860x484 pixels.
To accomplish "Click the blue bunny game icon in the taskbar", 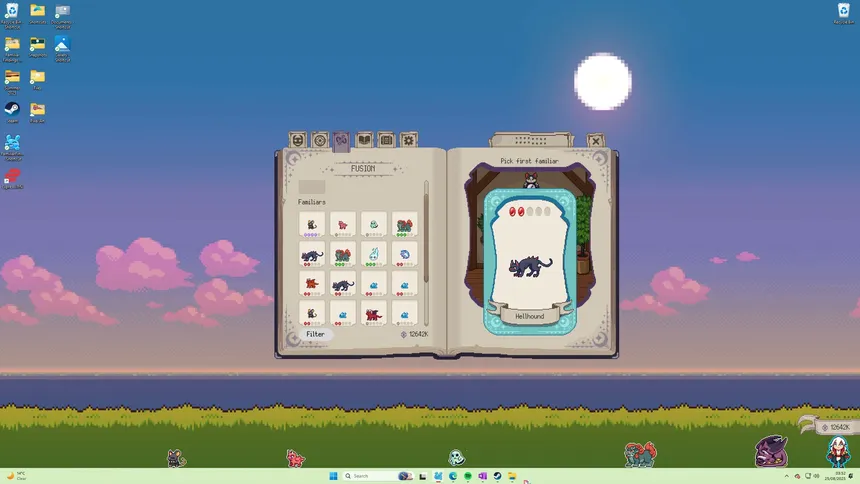I will coord(438,476).
